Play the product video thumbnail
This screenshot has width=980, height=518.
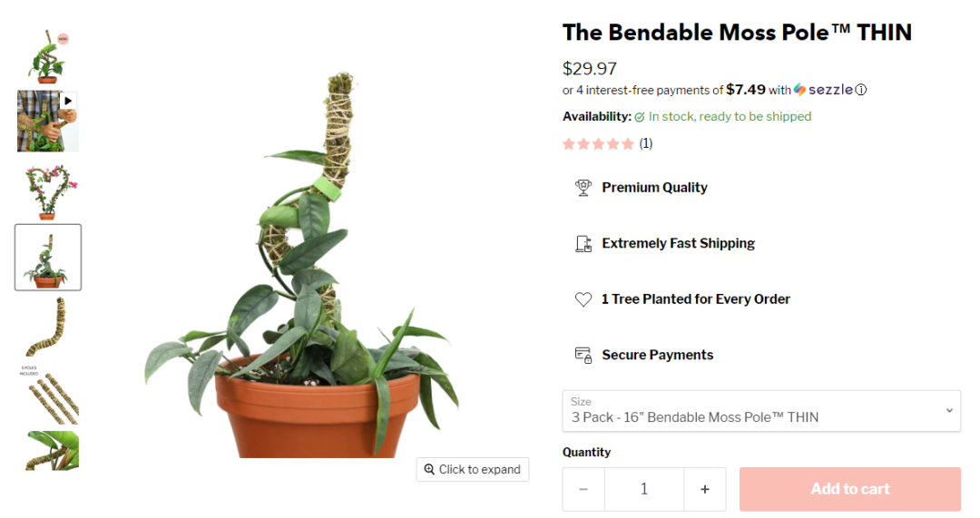[48, 121]
